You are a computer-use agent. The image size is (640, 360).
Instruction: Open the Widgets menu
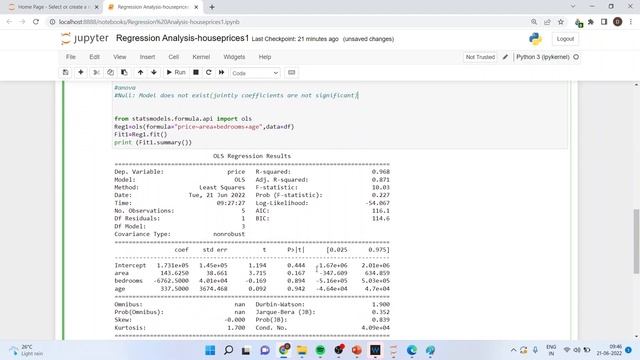pos(234,57)
